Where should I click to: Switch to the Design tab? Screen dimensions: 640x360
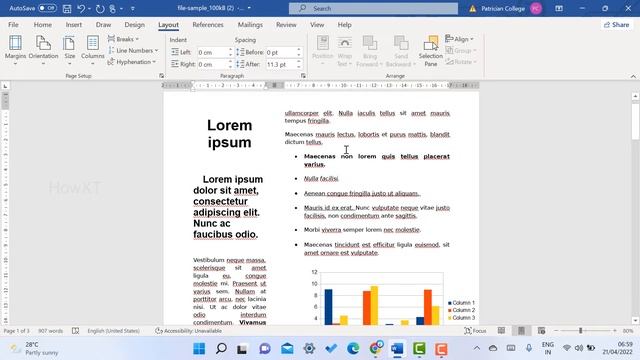click(134, 25)
